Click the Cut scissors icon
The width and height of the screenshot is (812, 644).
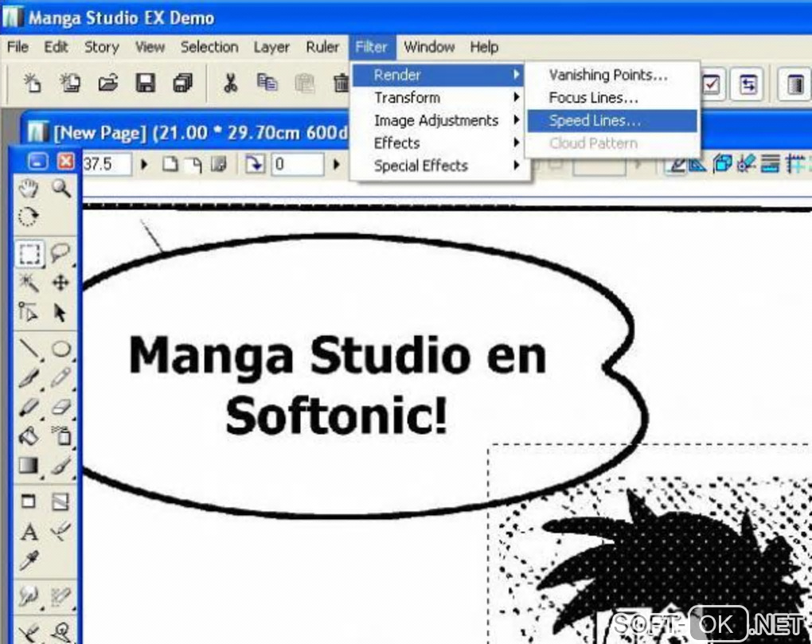(230, 83)
